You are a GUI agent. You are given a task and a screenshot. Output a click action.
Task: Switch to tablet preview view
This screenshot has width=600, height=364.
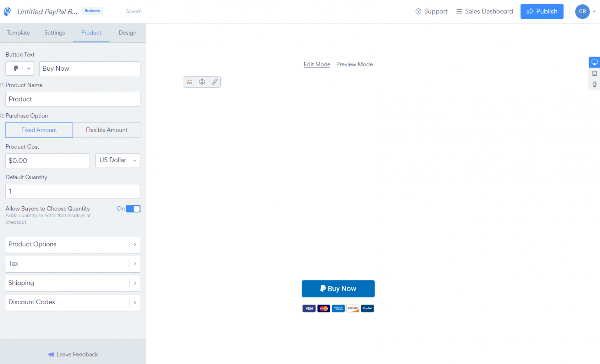594,73
